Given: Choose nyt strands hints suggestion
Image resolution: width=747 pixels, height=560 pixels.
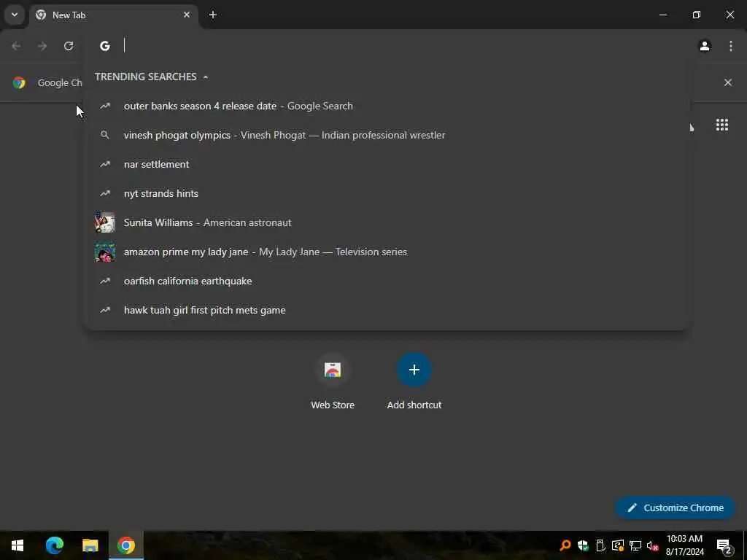Looking at the screenshot, I should 387,193.
